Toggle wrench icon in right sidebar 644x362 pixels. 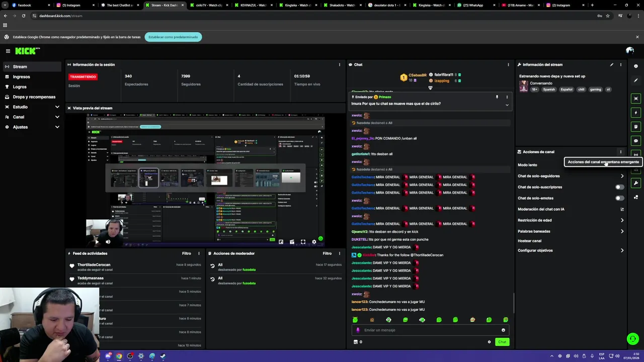[636, 183]
